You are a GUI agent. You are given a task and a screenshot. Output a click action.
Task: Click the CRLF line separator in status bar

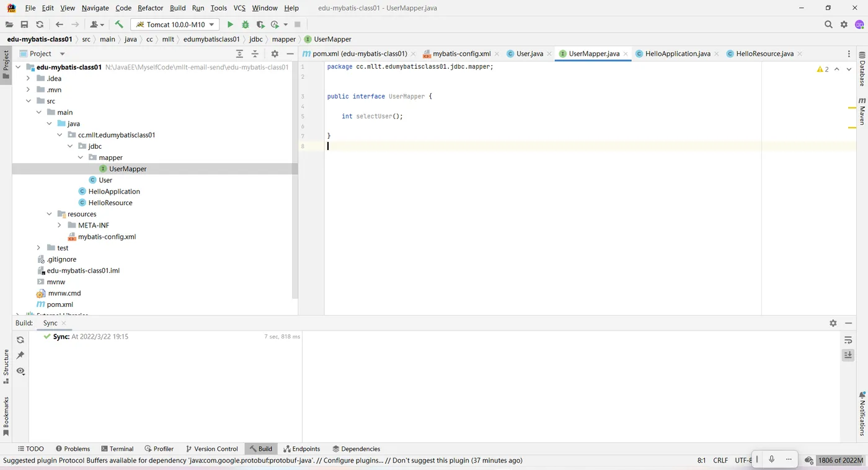click(720, 461)
